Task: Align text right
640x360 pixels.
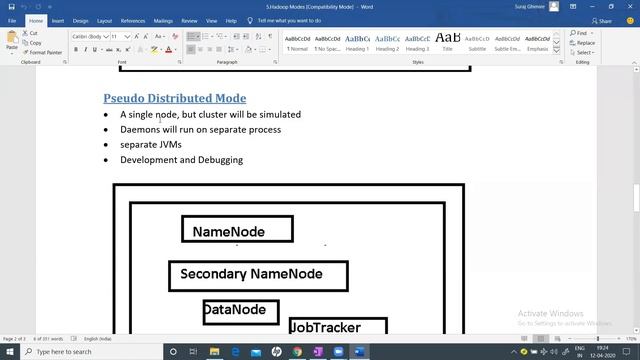Action: [210, 50]
